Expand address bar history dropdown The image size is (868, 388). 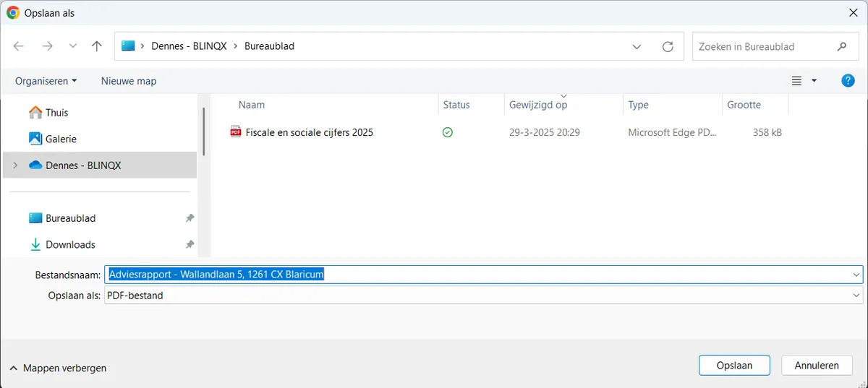637,46
